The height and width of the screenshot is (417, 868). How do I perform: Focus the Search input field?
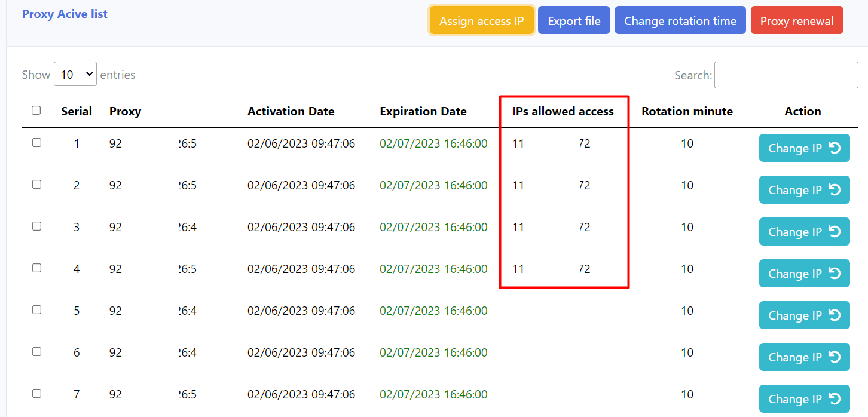coord(786,75)
